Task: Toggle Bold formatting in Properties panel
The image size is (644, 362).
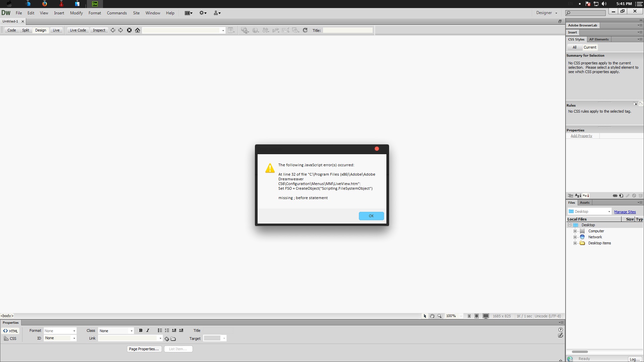Action: click(141, 330)
